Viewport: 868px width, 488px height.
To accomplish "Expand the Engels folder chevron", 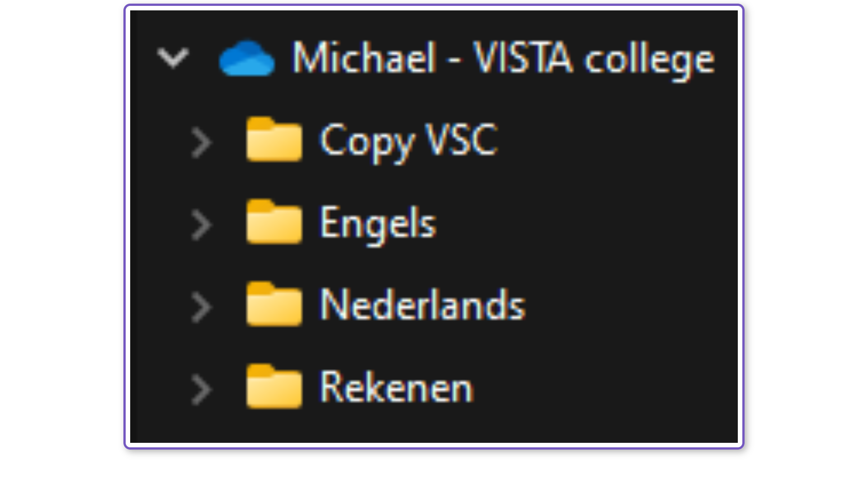I will coord(201,225).
